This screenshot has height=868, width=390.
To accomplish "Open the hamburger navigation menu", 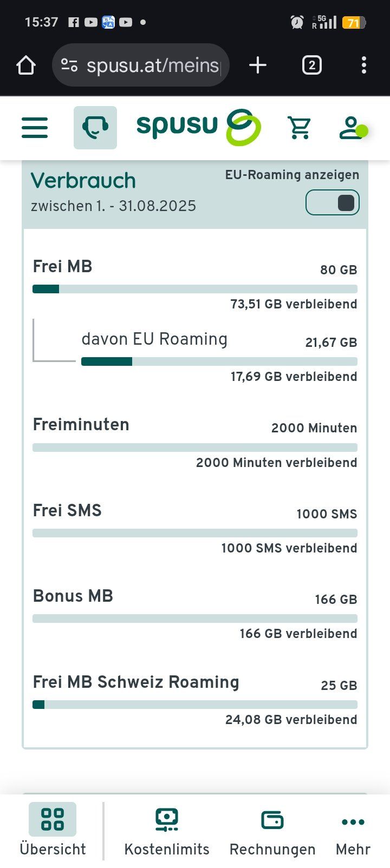I will (x=35, y=128).
